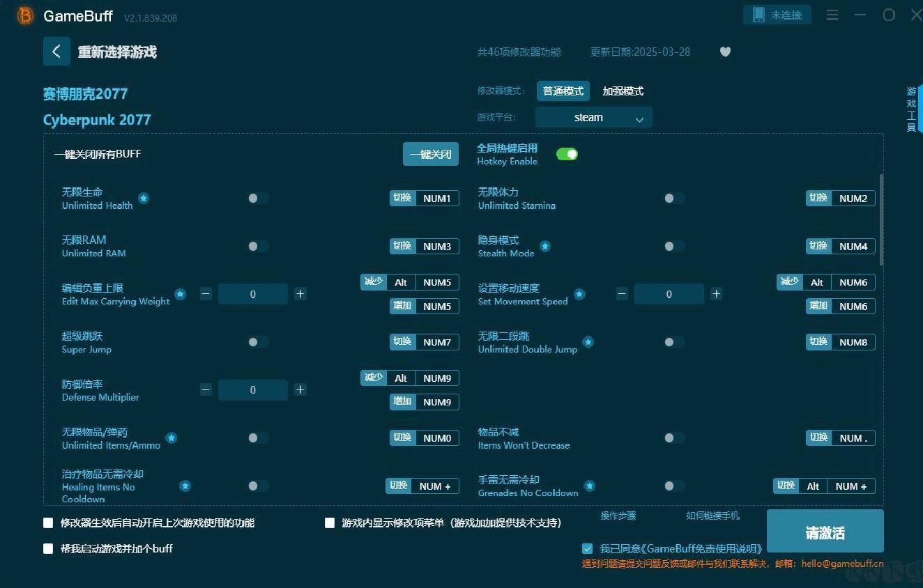
Task: Click minus for Edit Max Carrying Weight
Action: (x=206, y=294)
